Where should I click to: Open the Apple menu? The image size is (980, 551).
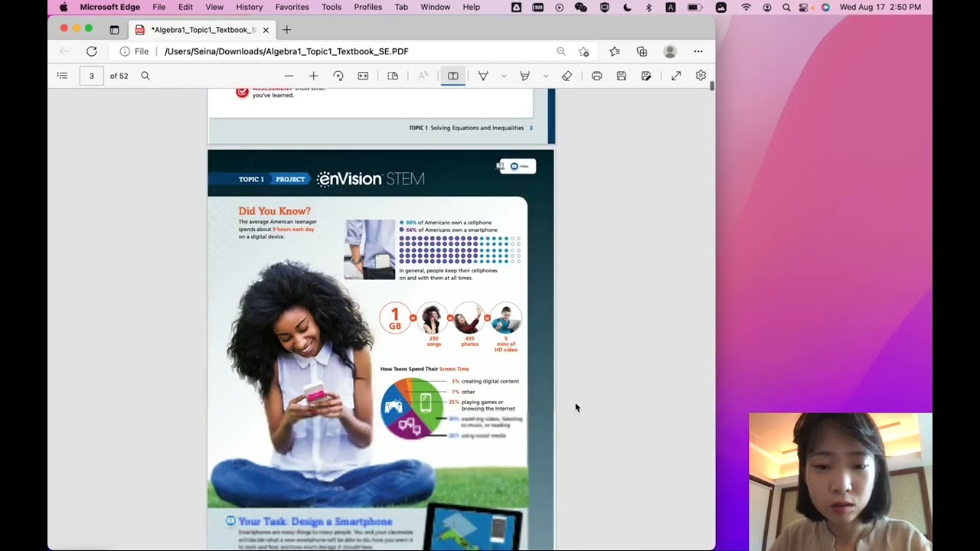[64, 7]
